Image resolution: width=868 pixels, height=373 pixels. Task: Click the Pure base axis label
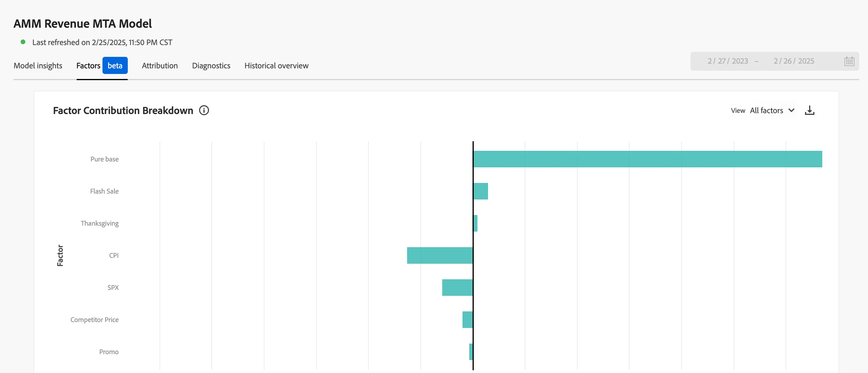coord(105,159)
